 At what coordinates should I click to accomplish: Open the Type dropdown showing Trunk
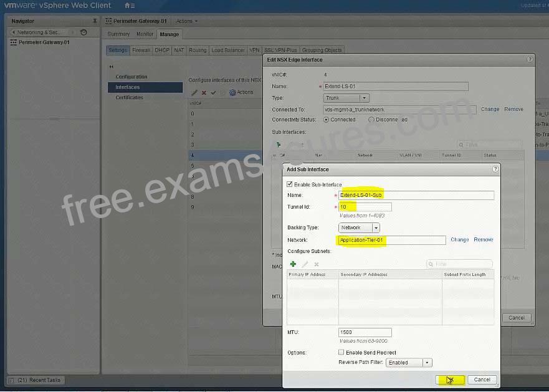pyautogui.click(x=346, y=98)
